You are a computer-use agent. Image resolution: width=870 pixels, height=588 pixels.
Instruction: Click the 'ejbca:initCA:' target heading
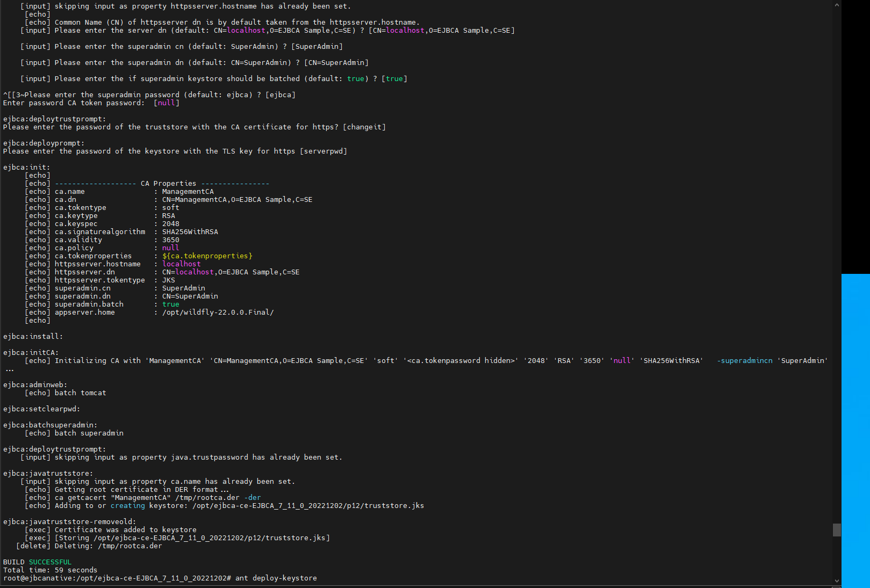[x=31, y=353]
